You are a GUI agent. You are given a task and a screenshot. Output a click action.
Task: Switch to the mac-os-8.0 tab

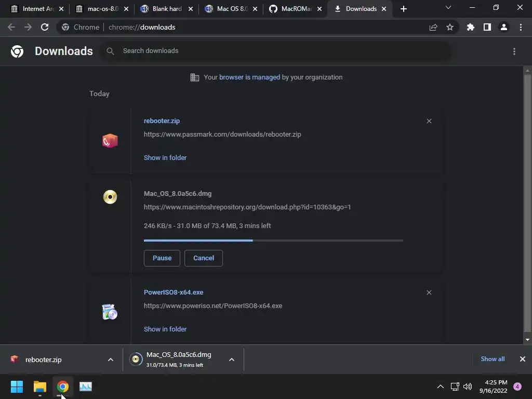click(x=101, y=9)
